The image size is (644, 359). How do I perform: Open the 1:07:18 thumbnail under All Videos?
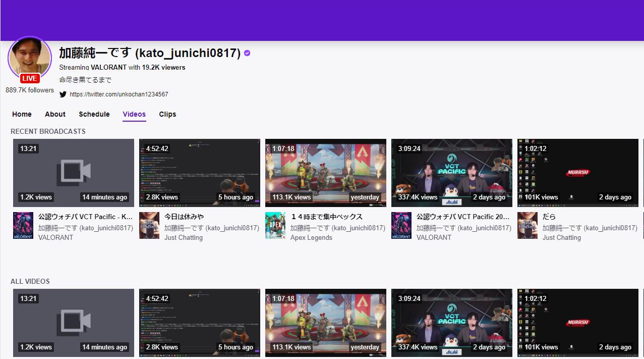tap(325, 323)
